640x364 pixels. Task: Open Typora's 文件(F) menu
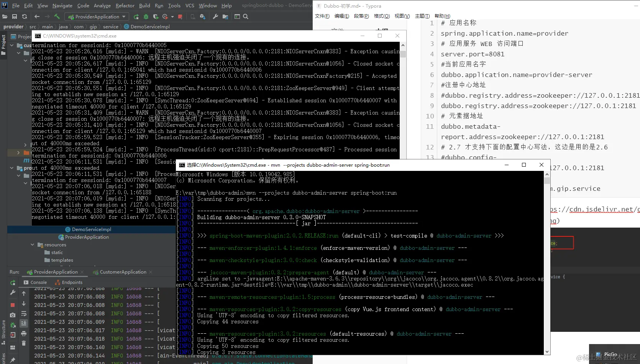(x=322, y=16)
